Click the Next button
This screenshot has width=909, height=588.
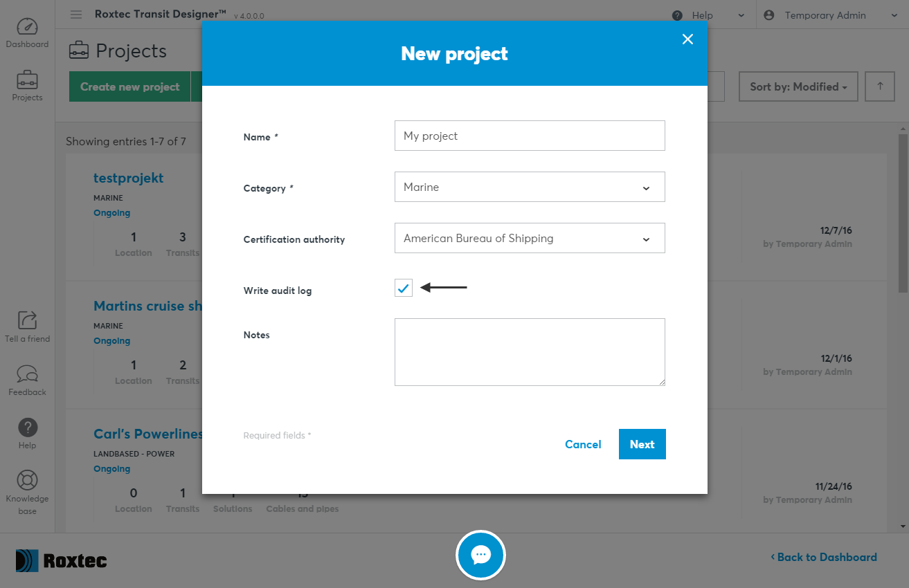tap(642, 444)
